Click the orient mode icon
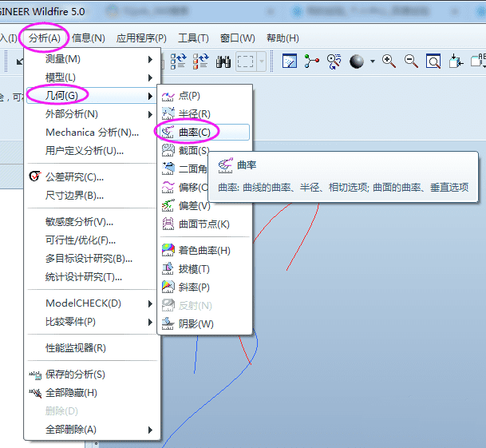Screen dimensions: 486x448 coord(334,61)
